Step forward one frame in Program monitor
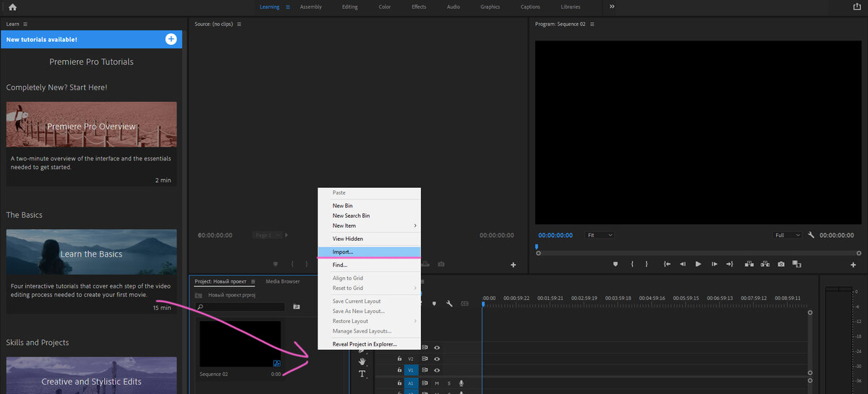Screen dimensions: 868x394 point(714,265)
